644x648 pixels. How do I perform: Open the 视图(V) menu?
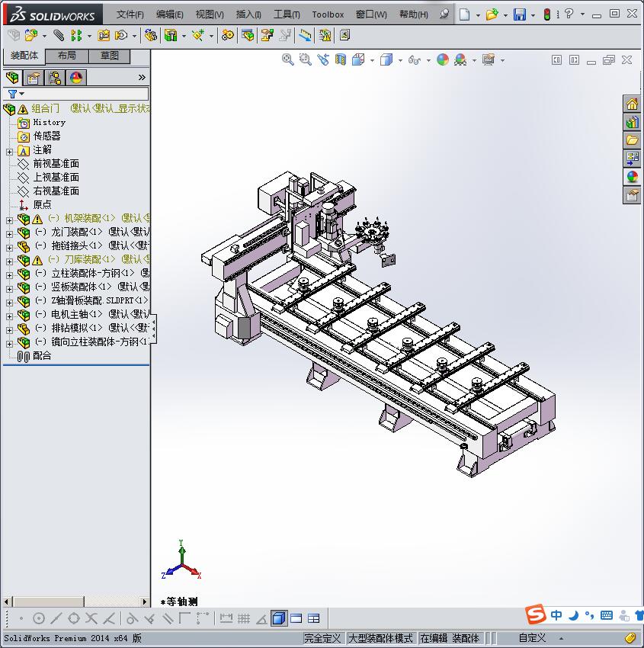[x=210, y=14]
